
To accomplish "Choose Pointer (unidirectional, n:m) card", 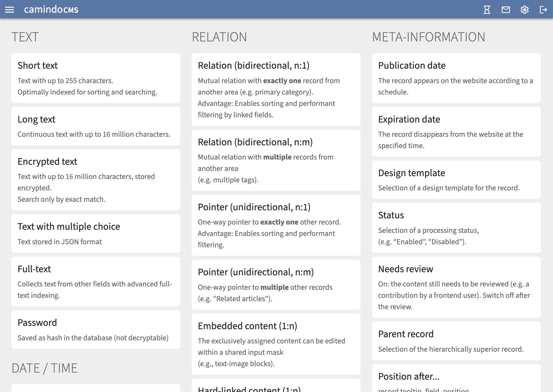I will click(276, 285).
